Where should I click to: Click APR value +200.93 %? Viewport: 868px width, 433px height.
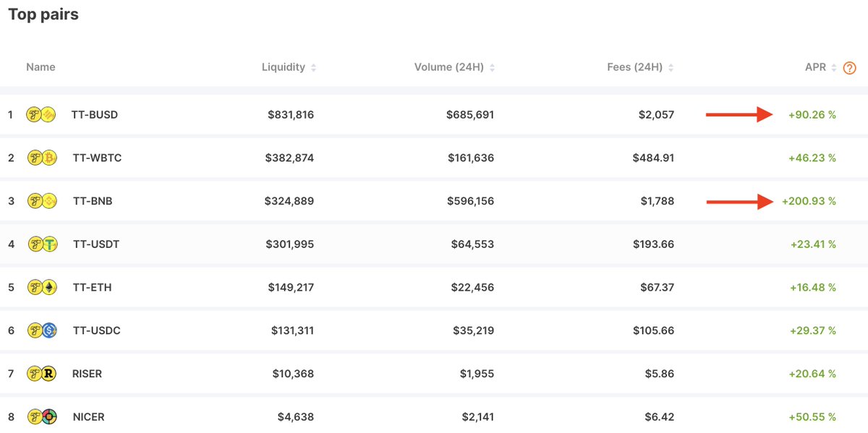[809, 201]
